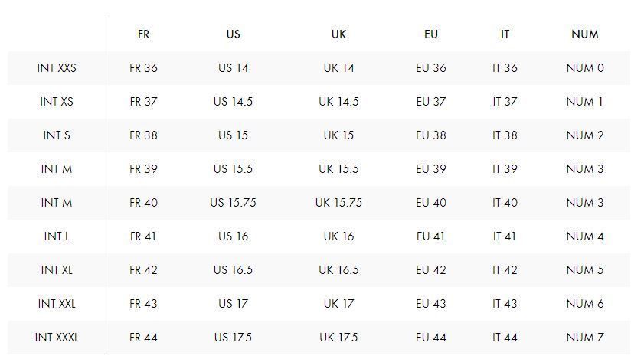
Task: Click the US 15.75 cell
Action: tap(233, 202)
